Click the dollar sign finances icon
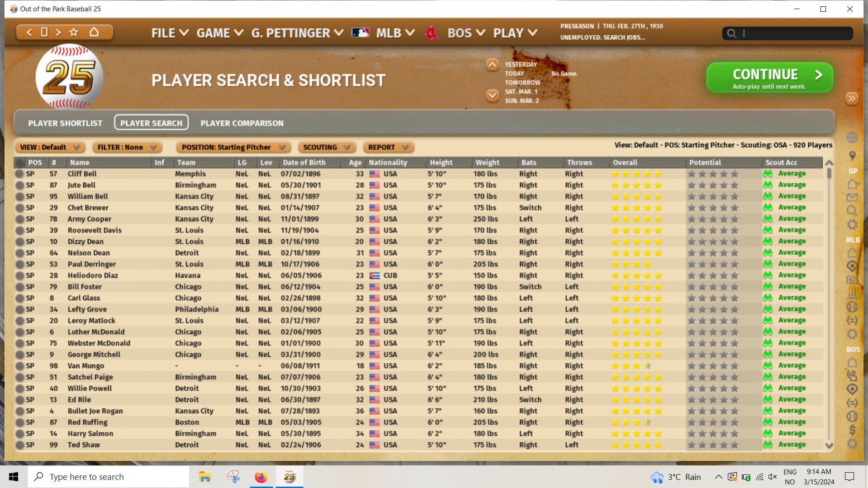The image size is (868, 488). [852, 430]
